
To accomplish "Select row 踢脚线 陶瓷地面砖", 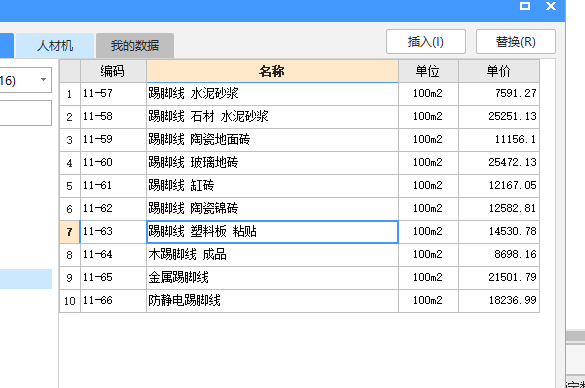I will click(x=272, y=140).
